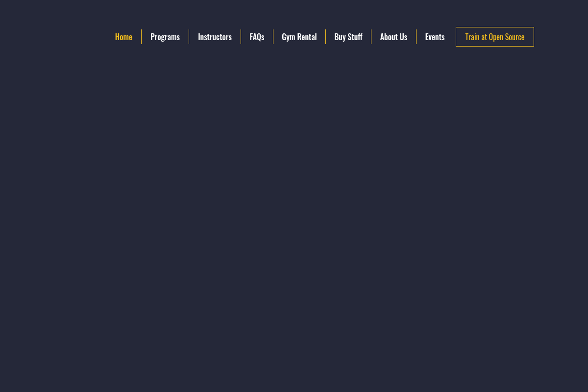588x392 pixels.
Task: Open the Buy Stuff shop link
Action: click(x=348, y=37)
